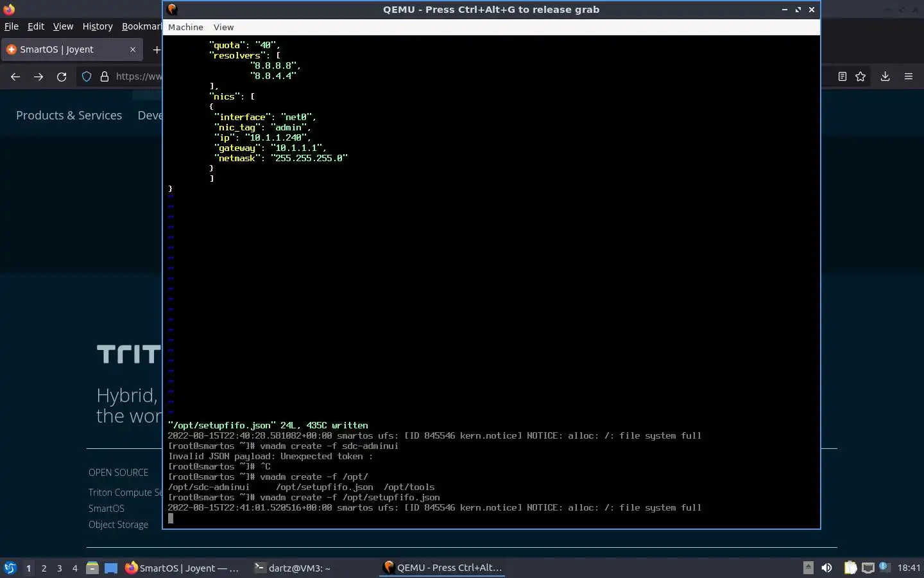
Task: Click the QEMU terminal cursor line
Action: point(171,518)
